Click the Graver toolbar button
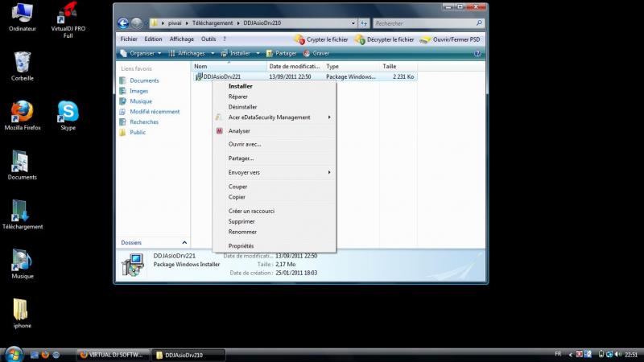The image size is (644, 362). click(x=316, y=53)
